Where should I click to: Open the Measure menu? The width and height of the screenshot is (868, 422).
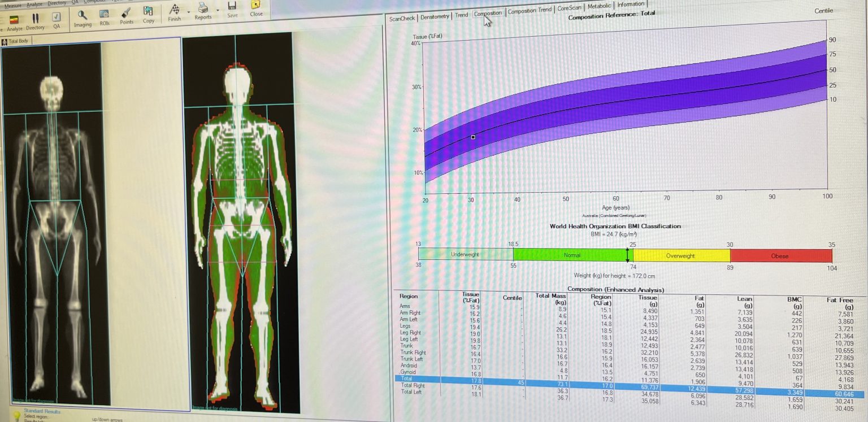coord(12,5)
